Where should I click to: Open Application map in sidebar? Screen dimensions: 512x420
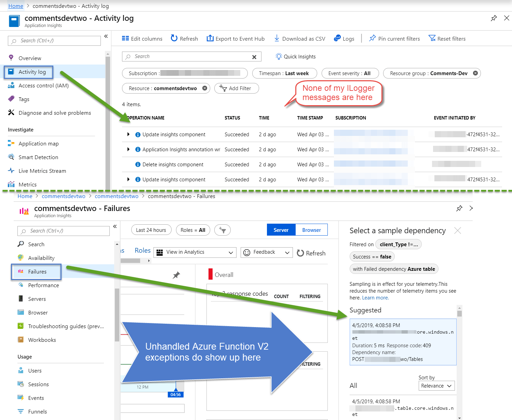tap(39, 144)
